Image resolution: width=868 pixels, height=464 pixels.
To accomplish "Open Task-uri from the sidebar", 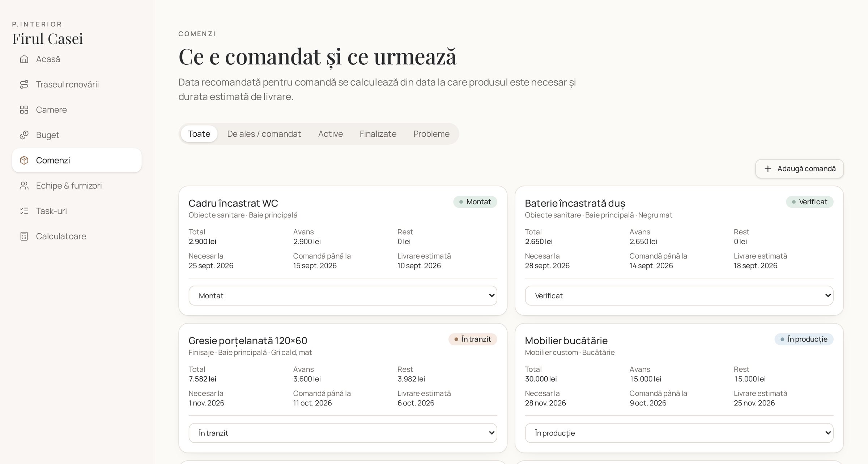I will point(77,211).
